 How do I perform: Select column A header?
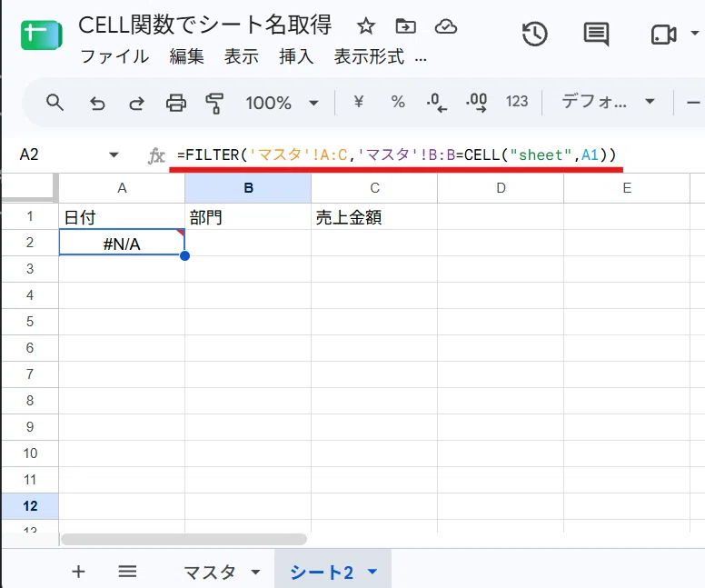[122, 188]
